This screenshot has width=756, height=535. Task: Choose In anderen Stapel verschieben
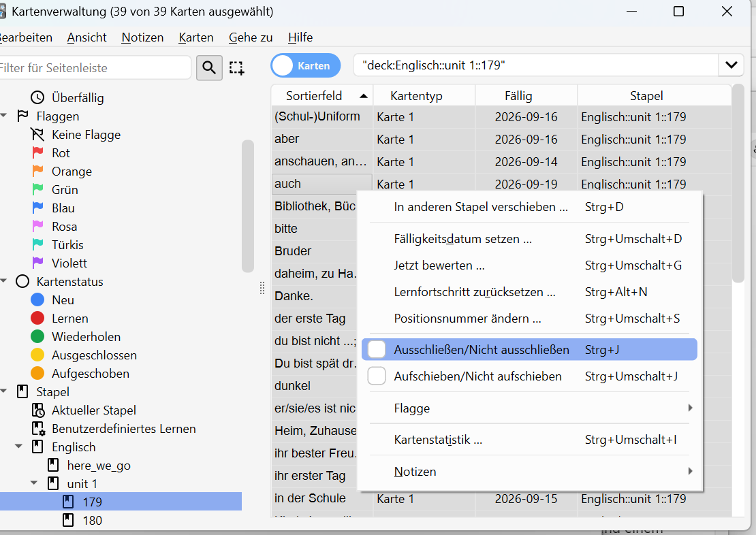[529, 207]
